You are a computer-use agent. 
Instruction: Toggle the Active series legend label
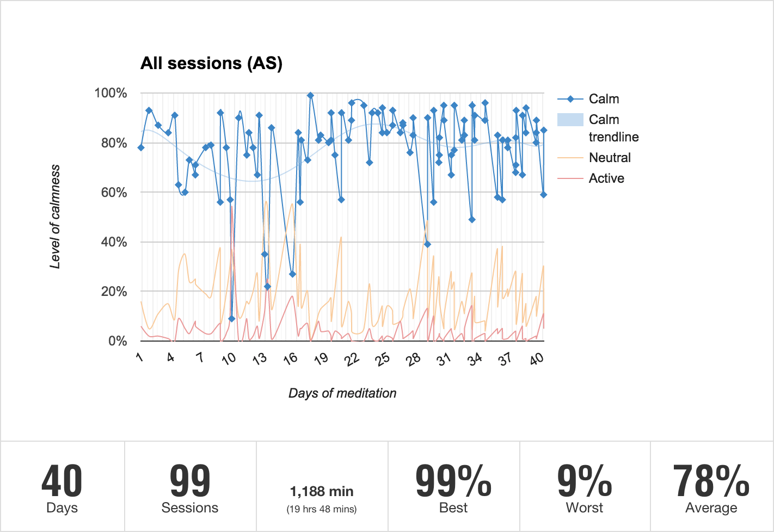(x=606, y=178)
